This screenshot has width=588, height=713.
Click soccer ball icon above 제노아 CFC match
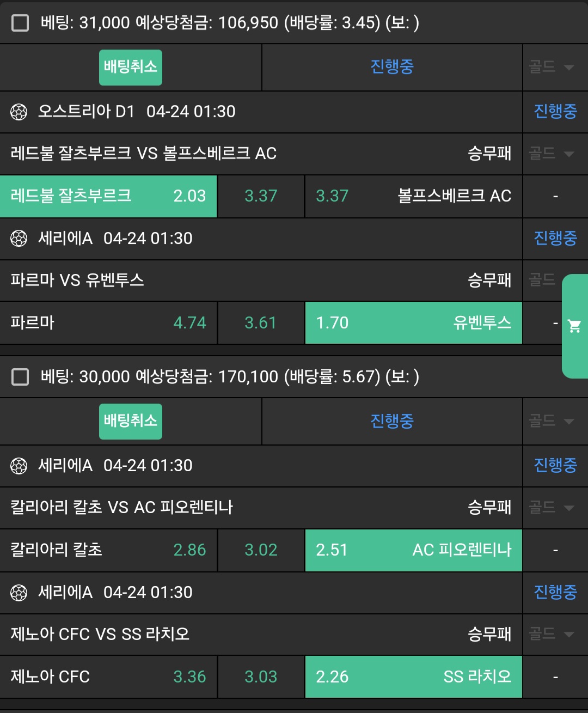[x=19, y=593]
